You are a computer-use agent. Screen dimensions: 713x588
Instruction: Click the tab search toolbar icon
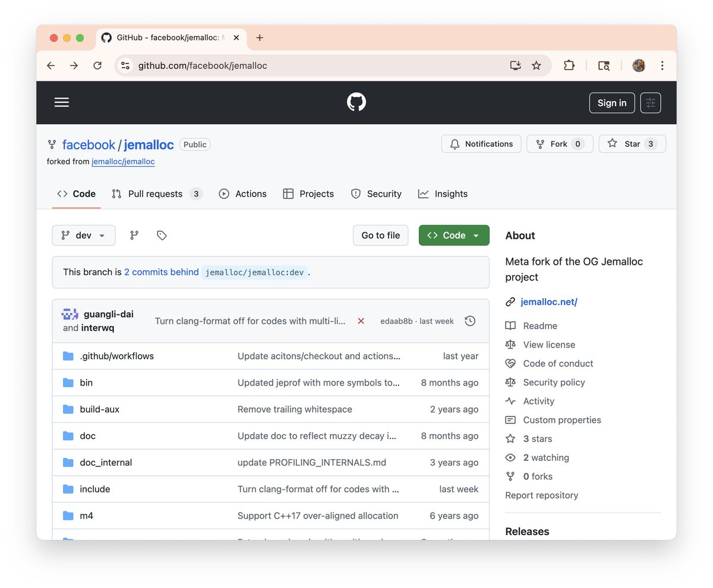[604, 65]
